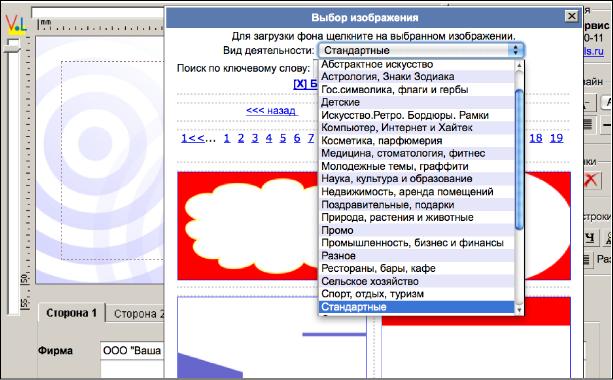Open page 6 of backgrounds
This screenshot has height=380, width=613.
point(297,138)
